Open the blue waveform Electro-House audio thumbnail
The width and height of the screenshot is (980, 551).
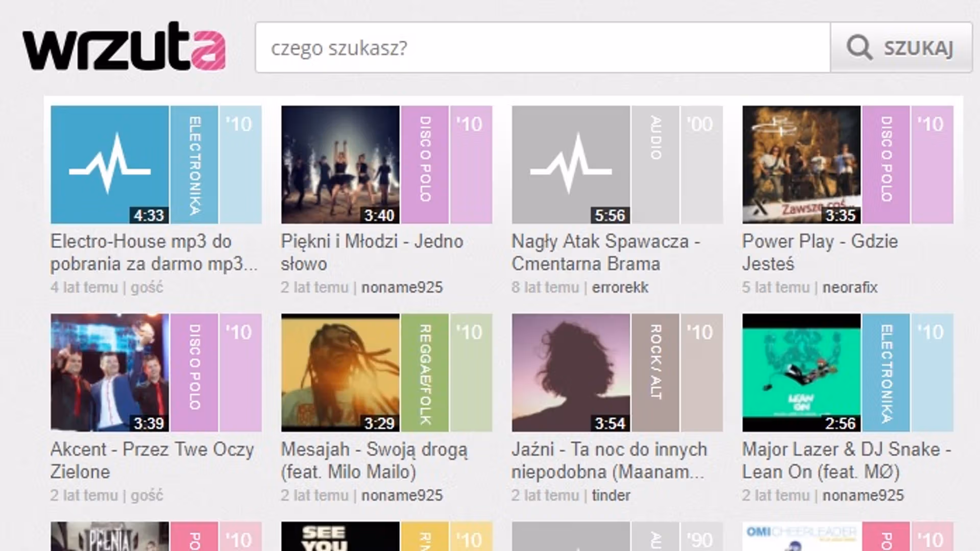[x=110, y=164]
